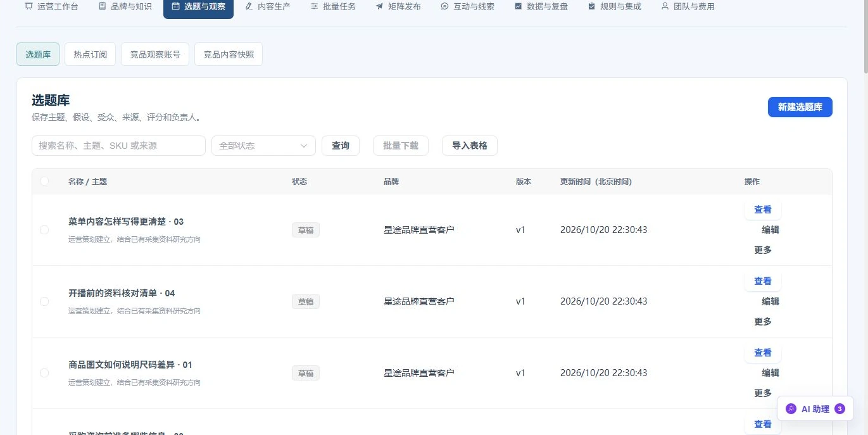Click the pen icon beside 内容生产
This screenshot has width=868, height=435.
249,6
